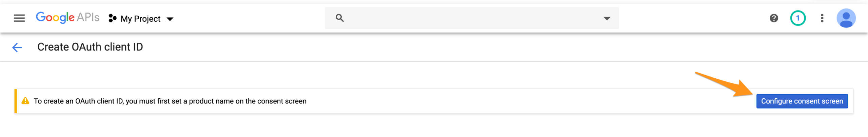Screen dimensions: 868x137
Task: Click the gray APIs text in logo
Action: click(x=88, y=17)
